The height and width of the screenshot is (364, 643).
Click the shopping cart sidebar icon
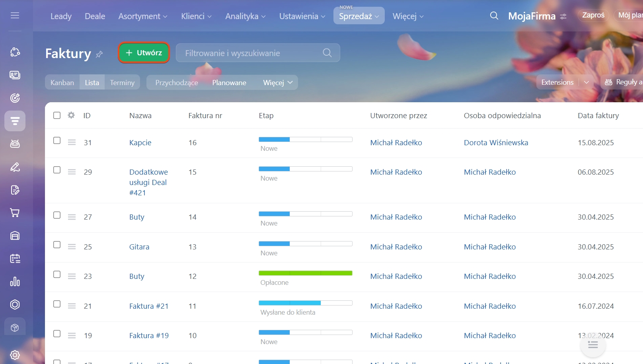pos(15,213)
